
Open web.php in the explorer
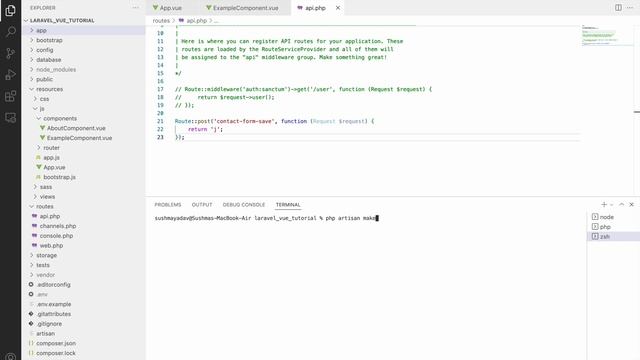[83, 246]
